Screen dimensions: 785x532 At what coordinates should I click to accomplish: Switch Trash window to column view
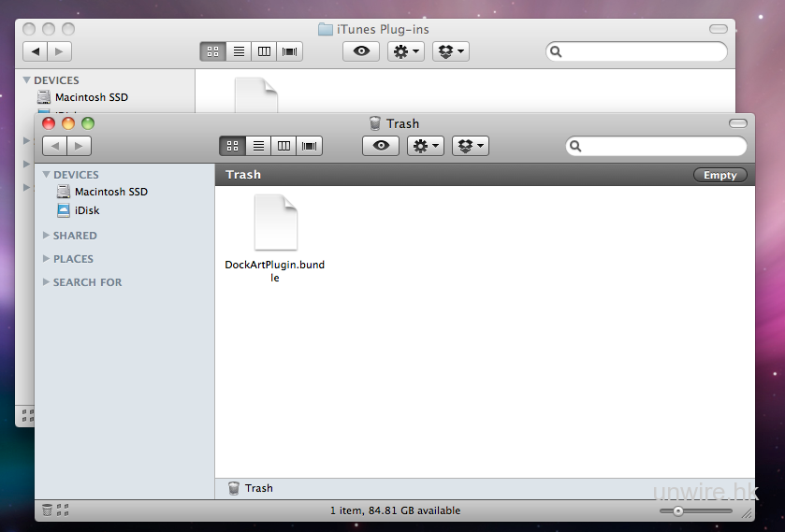[283, 146]
